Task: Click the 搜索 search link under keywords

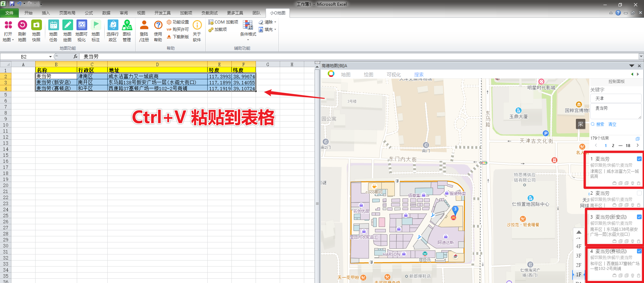Action: coord(598,124)
